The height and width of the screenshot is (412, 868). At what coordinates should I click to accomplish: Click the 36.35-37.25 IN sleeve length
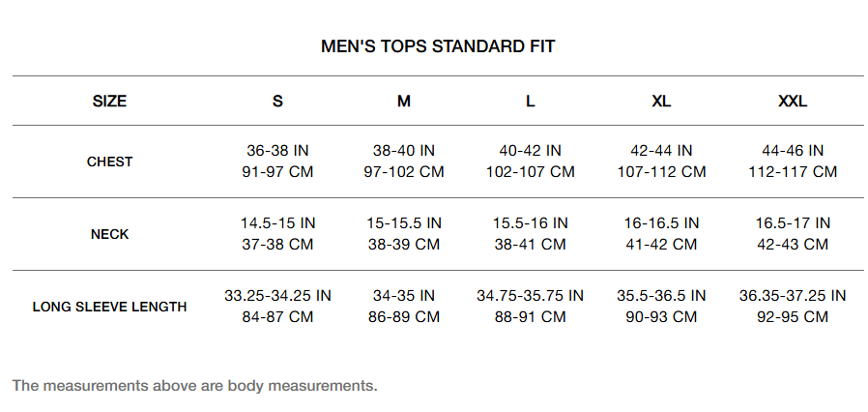[793, 296]
